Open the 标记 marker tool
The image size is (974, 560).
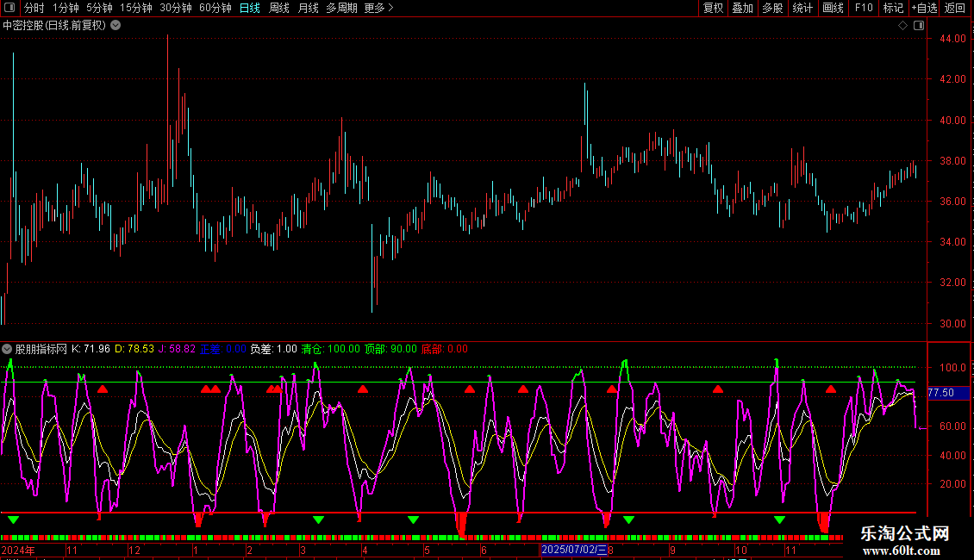[893, 8]
